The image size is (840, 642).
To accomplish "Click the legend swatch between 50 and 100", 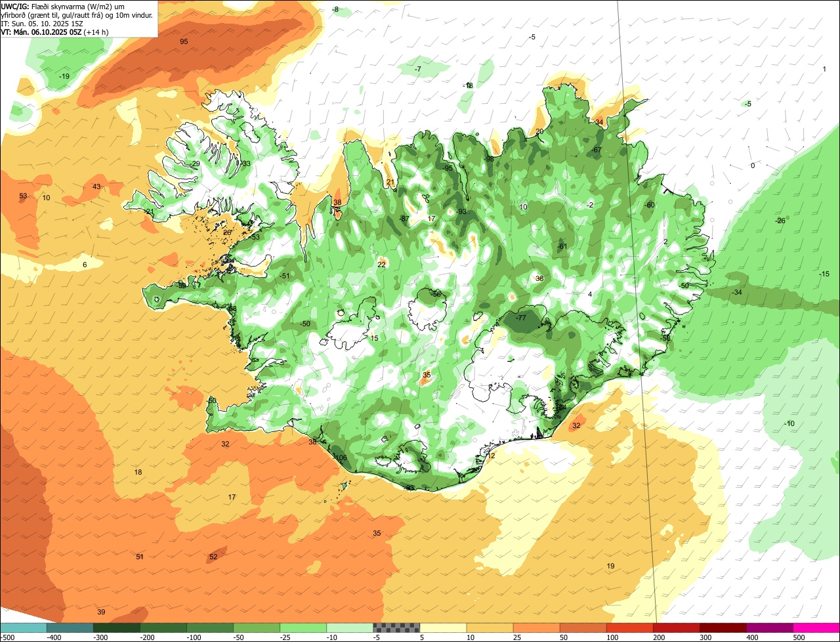I will (583, 628).
